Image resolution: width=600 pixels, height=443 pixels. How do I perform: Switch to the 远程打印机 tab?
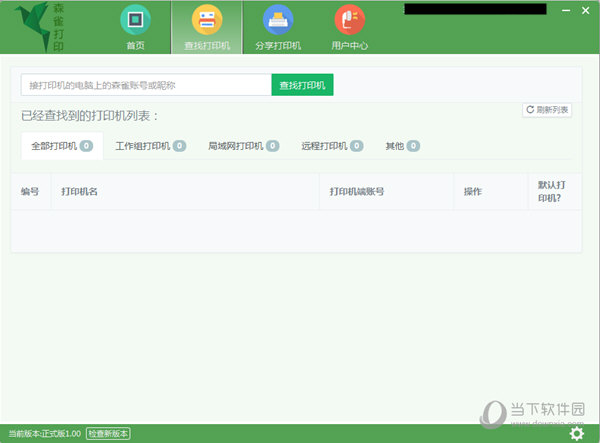(332, 146)
